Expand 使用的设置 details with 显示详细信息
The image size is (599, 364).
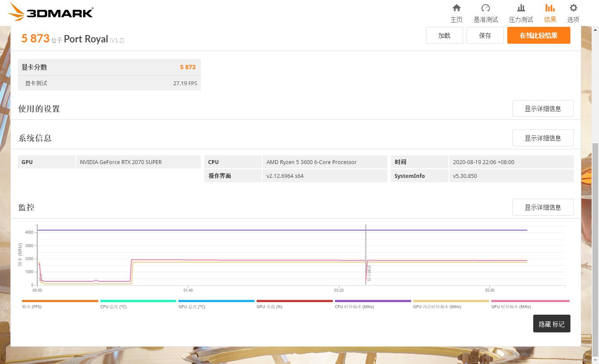pyautogui.click(x=543, y=109)
